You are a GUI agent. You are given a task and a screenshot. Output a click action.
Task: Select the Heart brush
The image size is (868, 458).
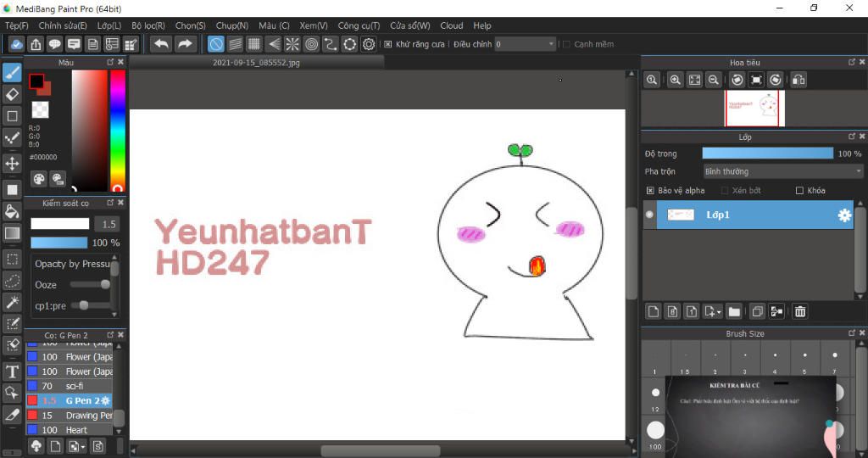point(70,430)
